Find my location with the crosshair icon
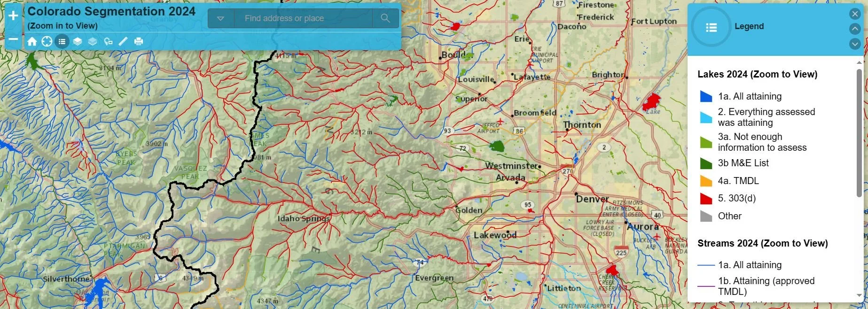This screenshot has width=868, height=309. tap(47, 41)
